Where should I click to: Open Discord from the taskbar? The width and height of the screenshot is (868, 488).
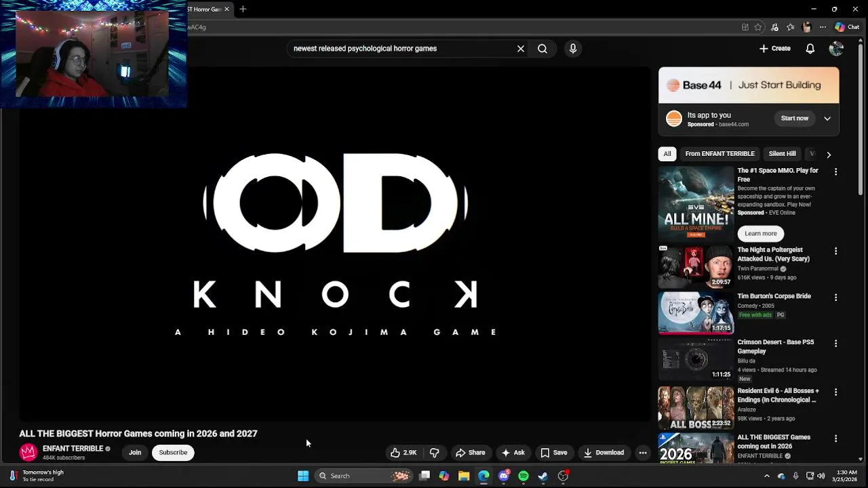click(x=503, y=476)
